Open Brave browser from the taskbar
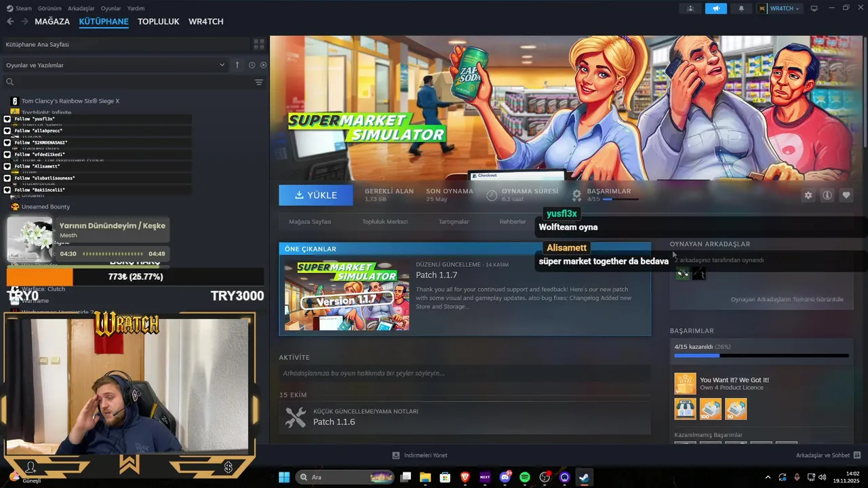868x488 pixels. (465, 477)
